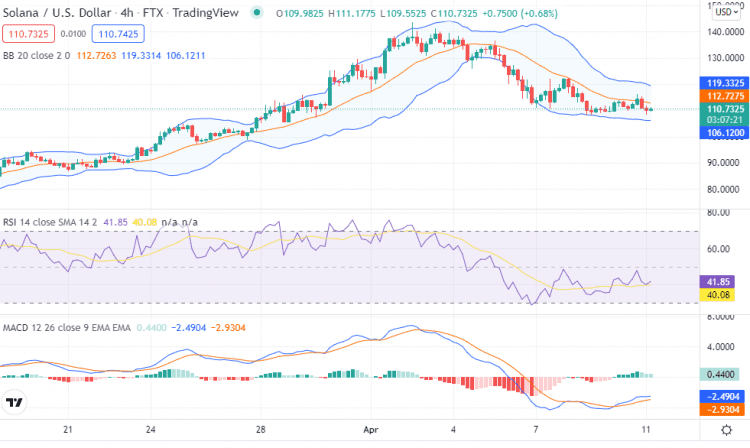This screenshot has height=448, width=750.
Task: Click the BB lower value 106.1211
Action: [186, 55]
